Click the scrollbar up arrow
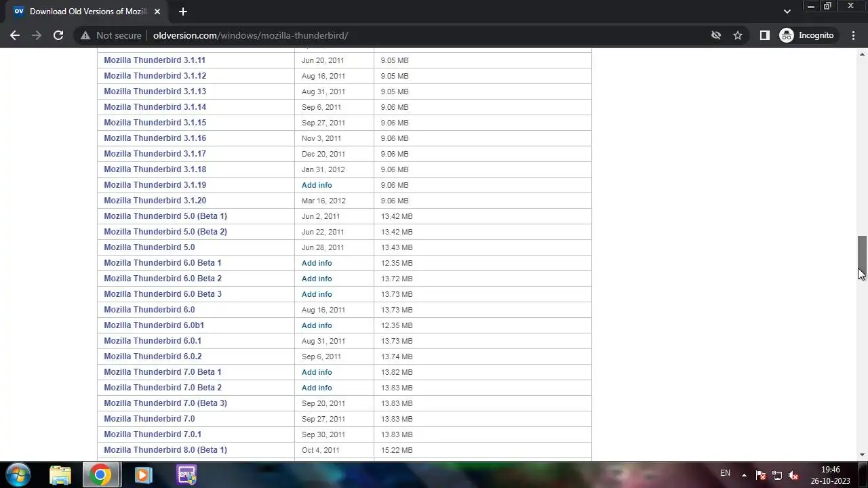868x488 pixels. [862, 54]
